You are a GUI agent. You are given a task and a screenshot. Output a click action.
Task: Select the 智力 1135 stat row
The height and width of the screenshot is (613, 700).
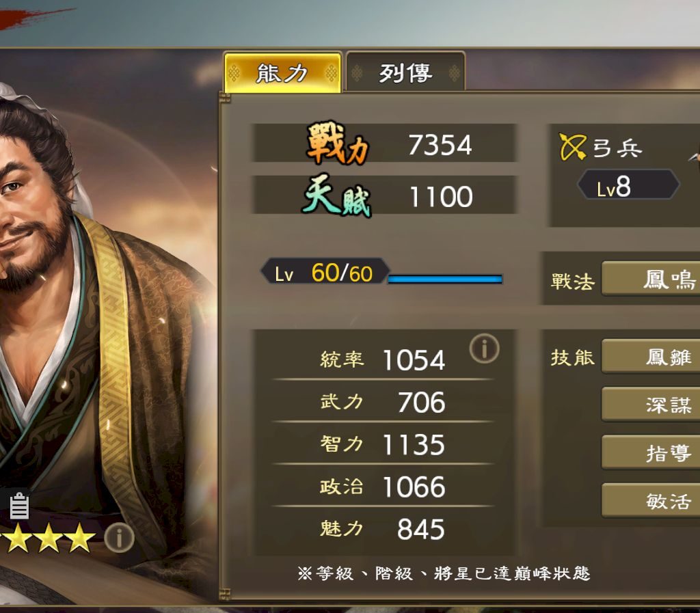(383, 444)
